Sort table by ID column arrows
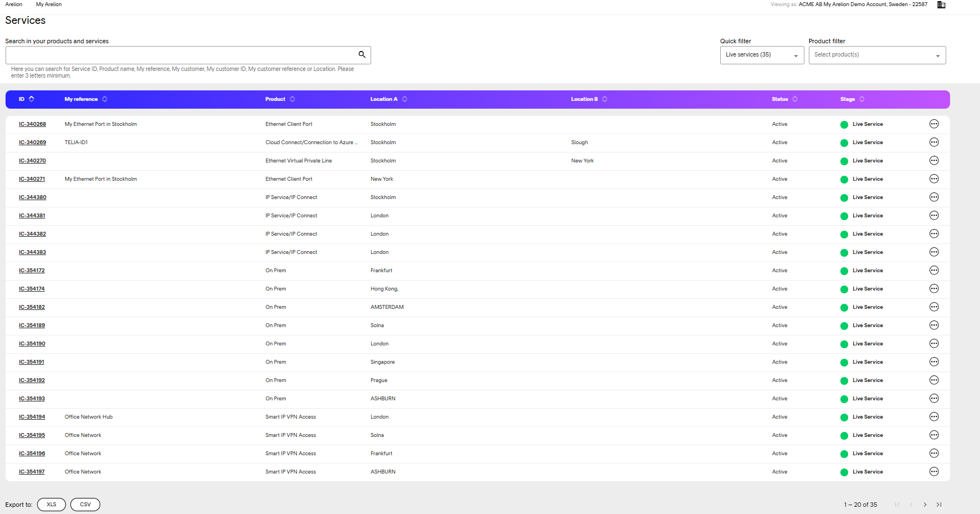The width and height of the screenshot is (980, 514). (x=32, y=99)
